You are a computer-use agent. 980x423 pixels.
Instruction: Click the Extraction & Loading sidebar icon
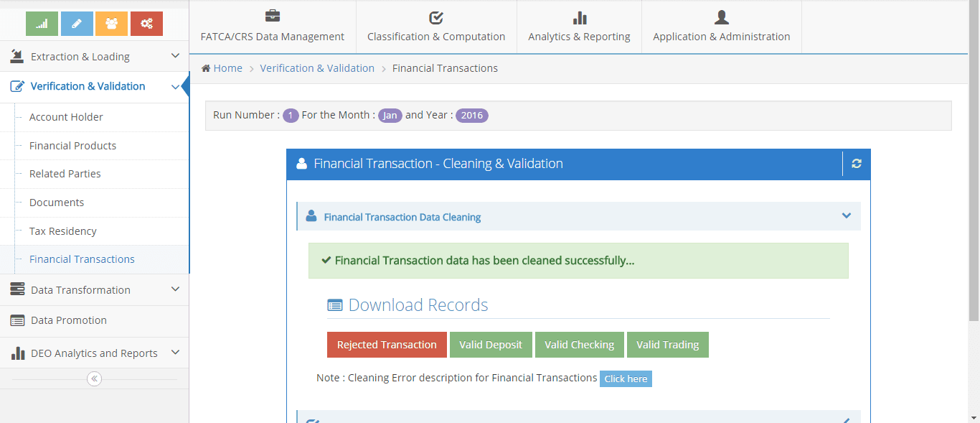pyautogui.click(x=17, y=56)
